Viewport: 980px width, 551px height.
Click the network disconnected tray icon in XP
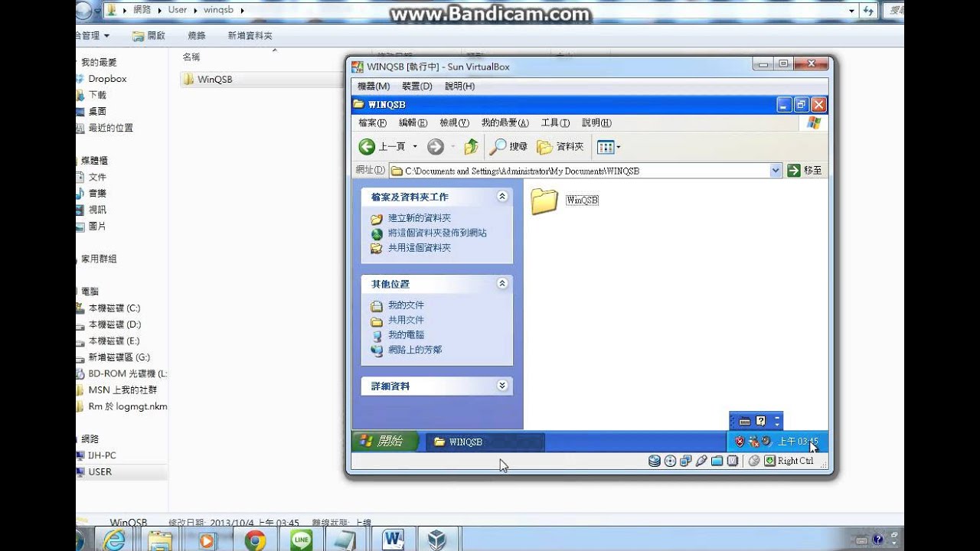[x=753, y=442]
